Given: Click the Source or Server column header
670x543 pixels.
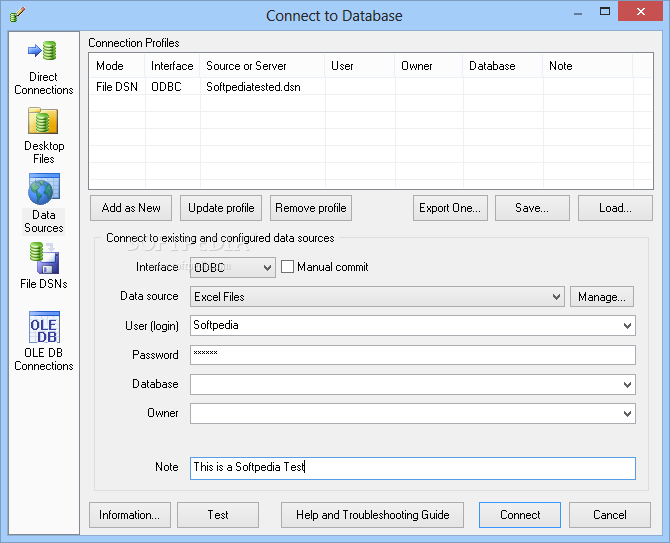Looking at the screenshot, I should click(x=262, y=66).
